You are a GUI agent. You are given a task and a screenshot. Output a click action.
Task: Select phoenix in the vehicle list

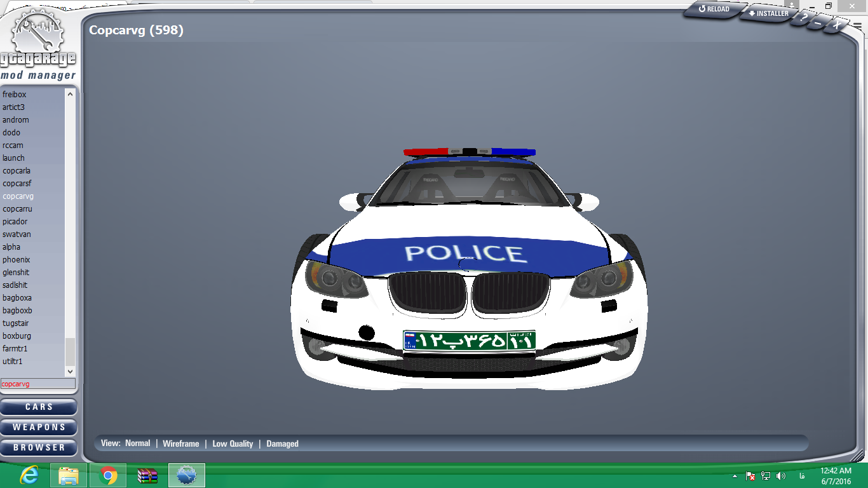pyautogui.click(x=32, y=260)
